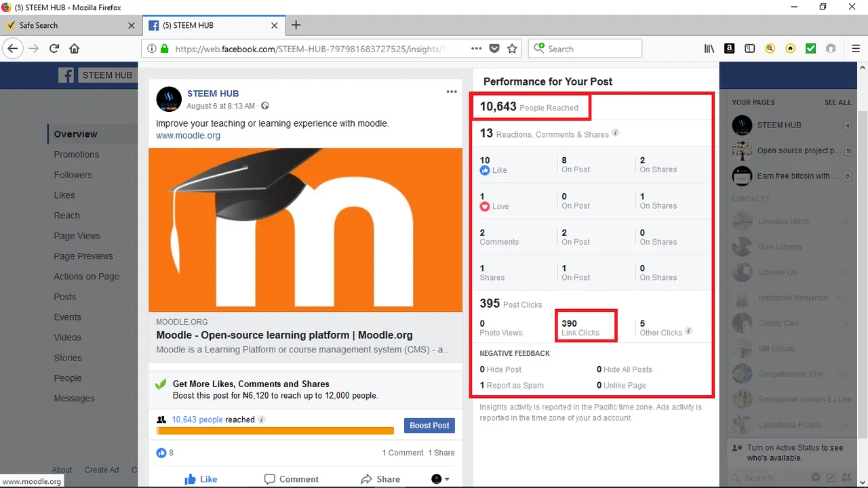
Task: Click the browser search field
Action: 585,49
